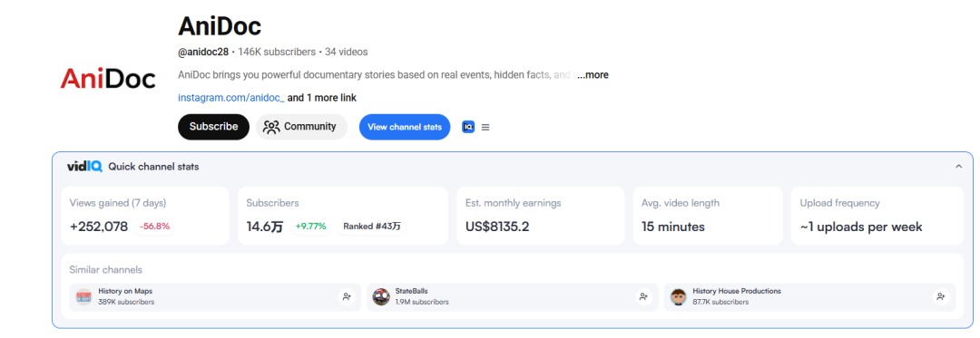Screen dimensions: 980x338
Task: Open instagram.com/anidoc_ link
Action: [x=231, y=98]
